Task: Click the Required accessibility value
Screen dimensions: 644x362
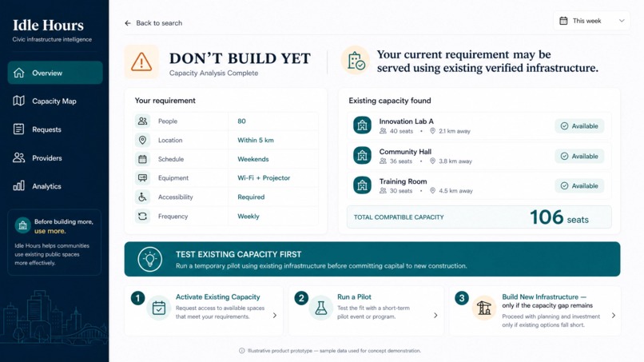Action: (x=251, y=197)
